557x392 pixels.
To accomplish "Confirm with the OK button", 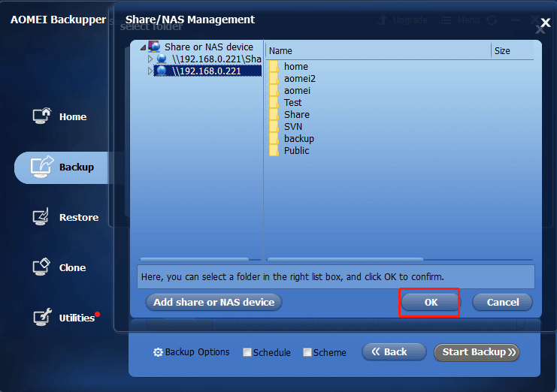I will [431, 302].
